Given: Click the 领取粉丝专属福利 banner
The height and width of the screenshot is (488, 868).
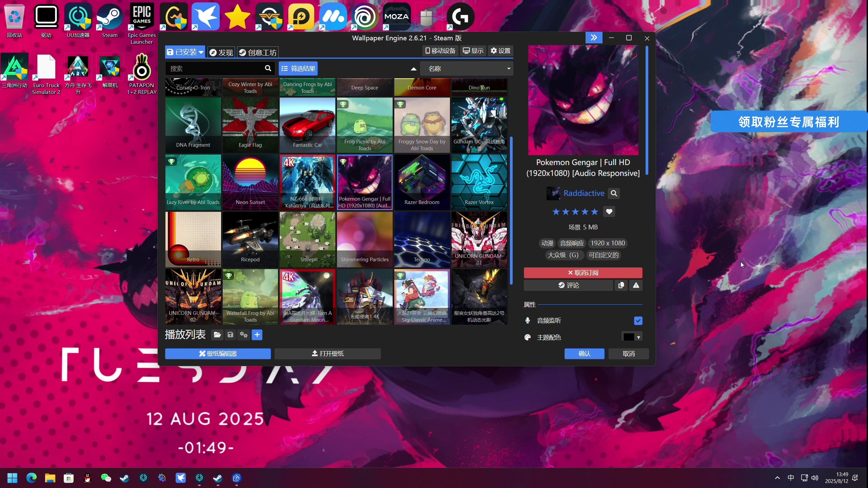Looking at the screenshot, I should (x=789, y=122).
